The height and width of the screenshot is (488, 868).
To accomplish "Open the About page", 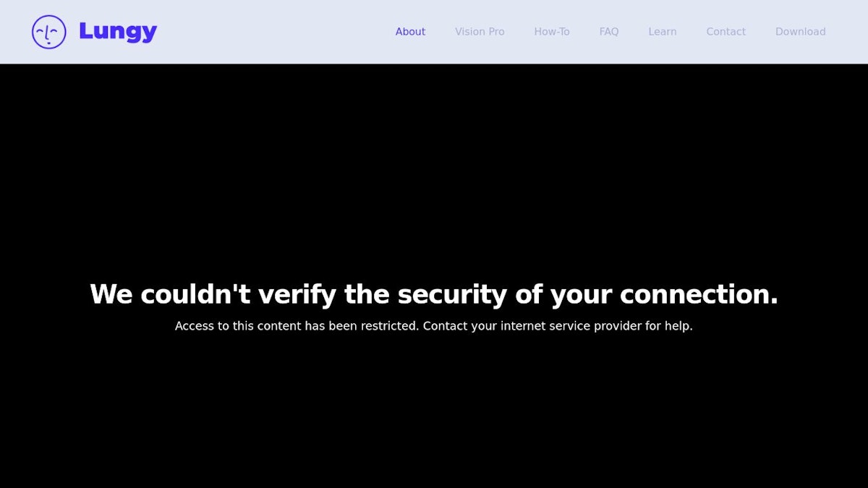I will tap(410, 32).
